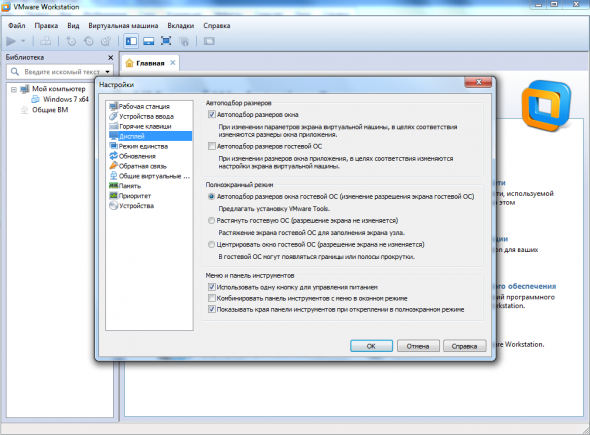Screen dimensions: 590x435
Task: Close the Настройки dialog
Action: (478, 82)
